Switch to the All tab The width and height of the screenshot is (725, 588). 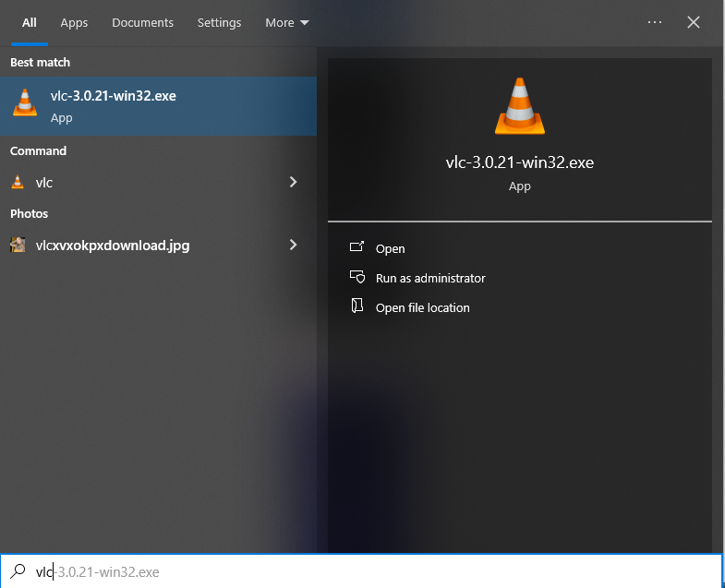pyautogui.click(x=30, y=23)
